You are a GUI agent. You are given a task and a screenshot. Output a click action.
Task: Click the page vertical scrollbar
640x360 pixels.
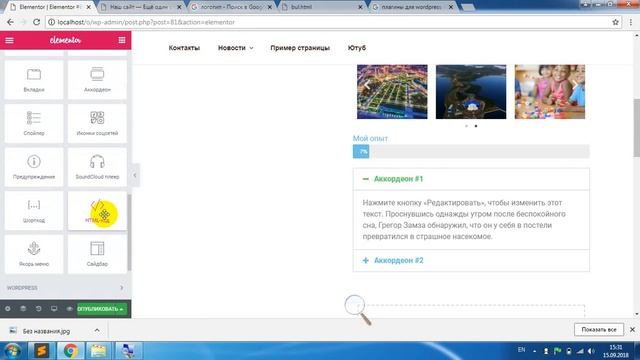pyautogui.click(x=636, y=128)
